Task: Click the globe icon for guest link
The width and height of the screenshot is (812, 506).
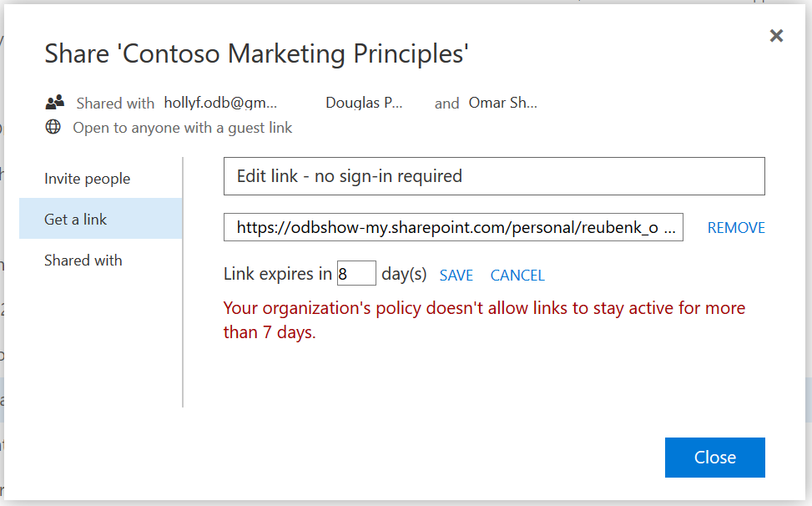Action: 53,128
